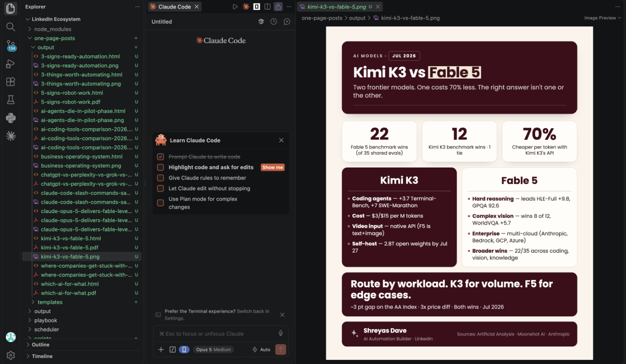Check Give Claude rules to remember checkbox
The image size is (626, 364).
coord(161,178)
